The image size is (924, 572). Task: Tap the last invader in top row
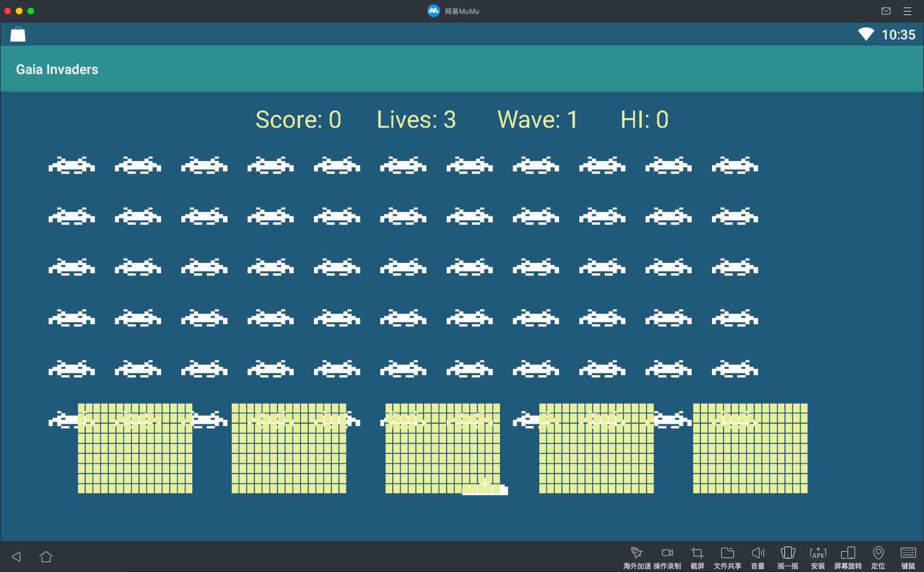735,166
